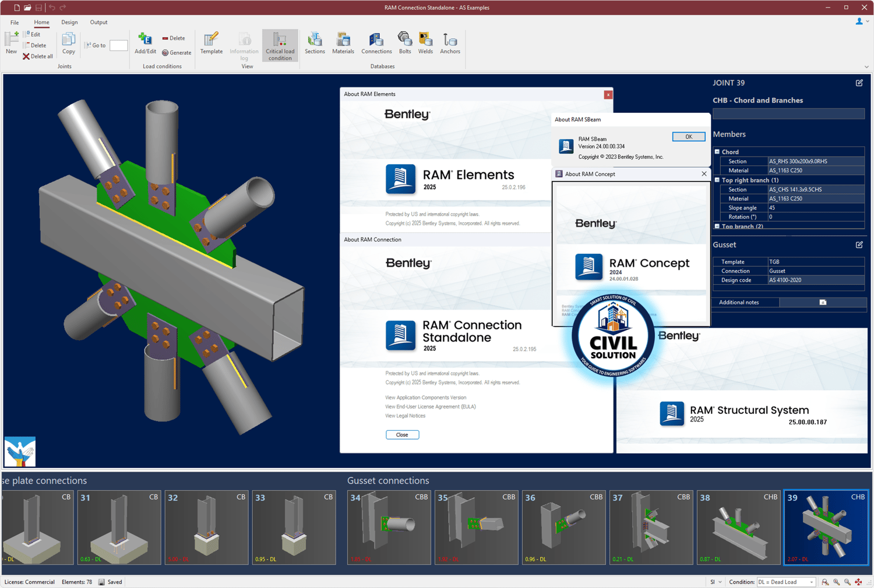Click the undo arrow in title bar
874x588 pixels.
click(x=52, y=8)
